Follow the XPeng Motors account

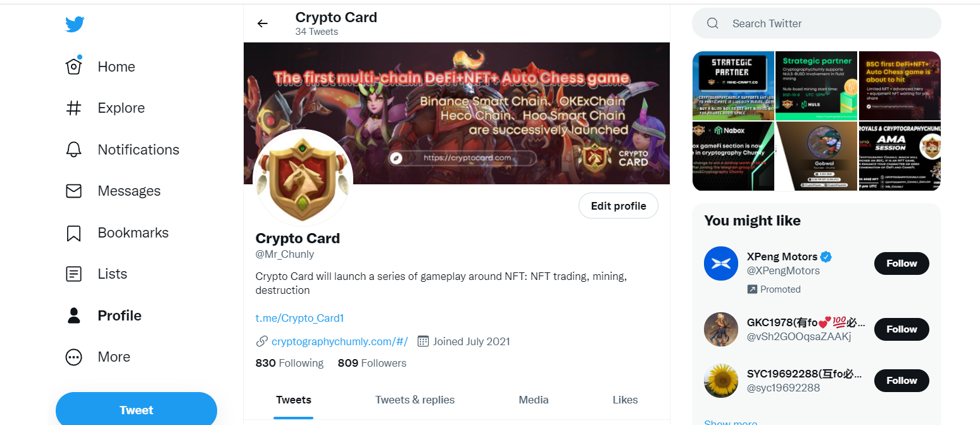pyautogui.click(x=901, y=263)
